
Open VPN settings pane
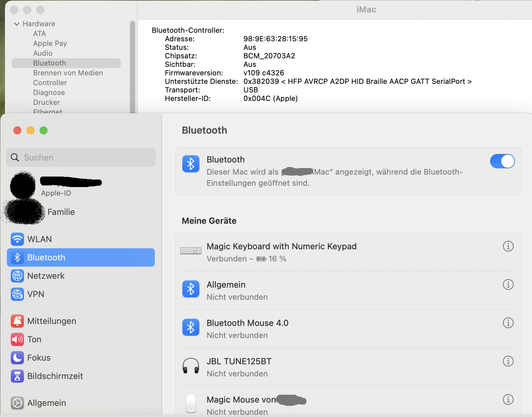pos(36,294)
